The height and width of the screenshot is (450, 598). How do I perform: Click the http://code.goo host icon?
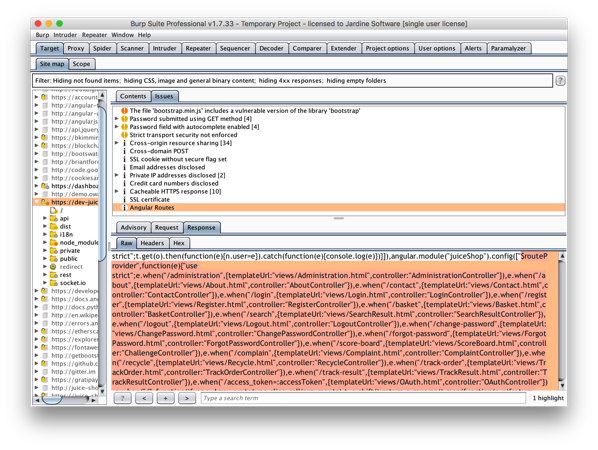point(45,170)
